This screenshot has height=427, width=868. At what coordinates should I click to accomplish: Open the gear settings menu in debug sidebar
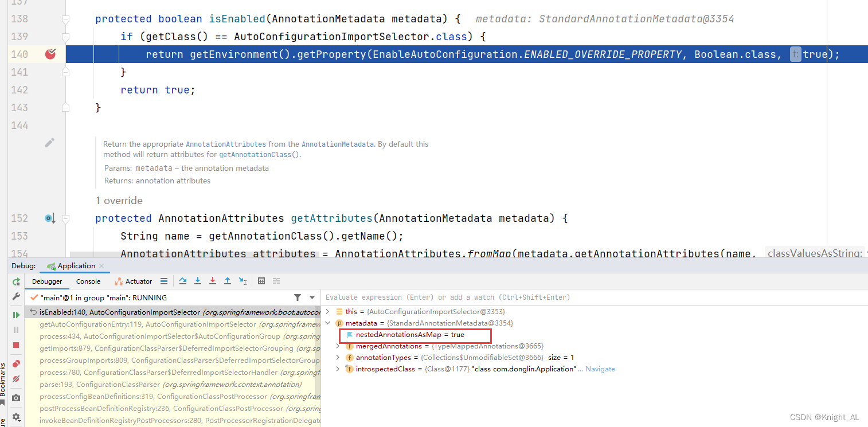point(16,417)
